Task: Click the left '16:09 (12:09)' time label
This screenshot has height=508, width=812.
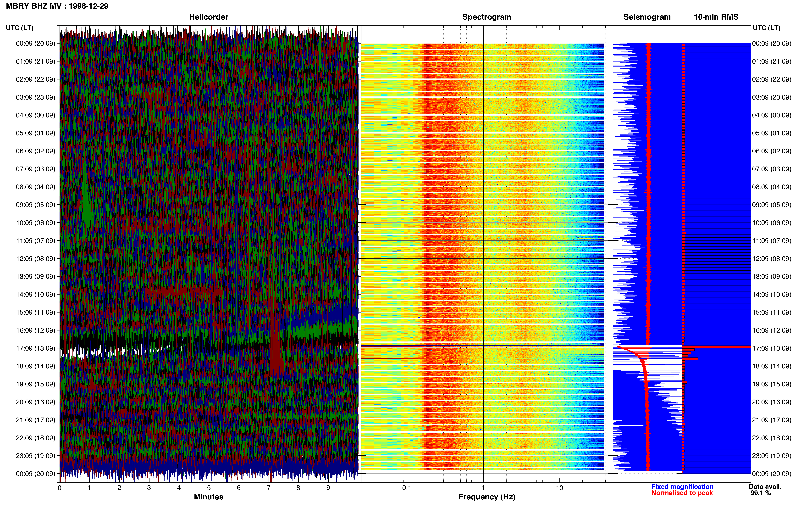Action: tap(36, 330)
